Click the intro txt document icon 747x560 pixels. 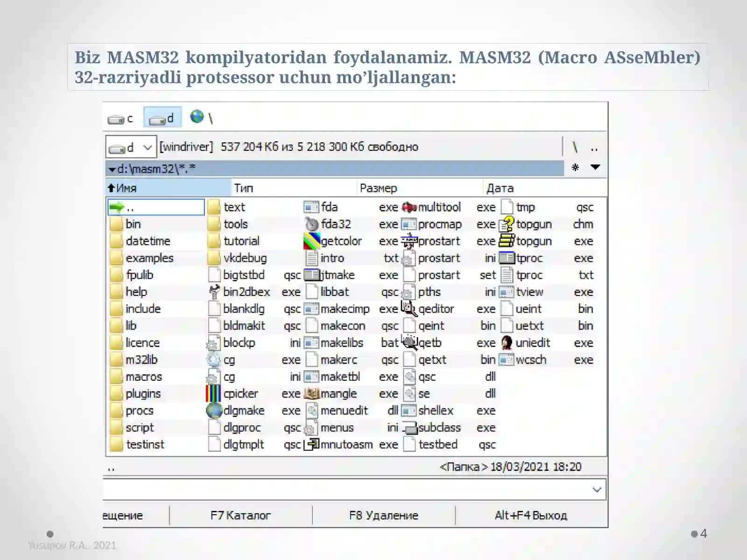[311, 258]
